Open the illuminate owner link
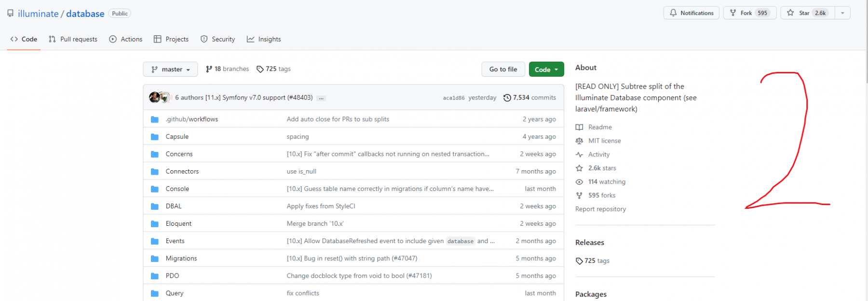Image resolution: width=868 pixels, height=301 pixels. pos(38,14)
